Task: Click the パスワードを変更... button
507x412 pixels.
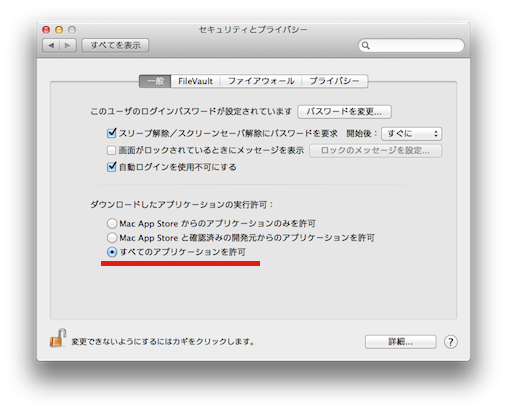Action: [x=344, y=112]
